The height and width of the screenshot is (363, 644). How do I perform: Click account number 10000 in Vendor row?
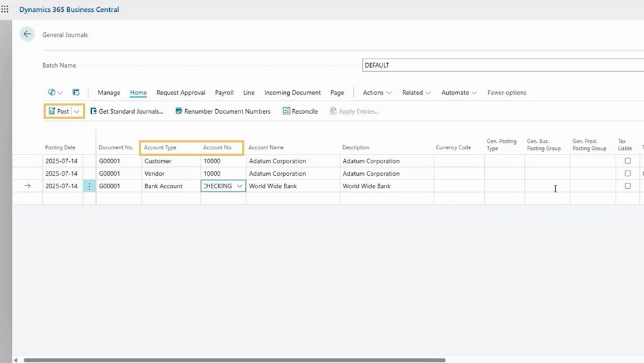[x=223, y=174]
